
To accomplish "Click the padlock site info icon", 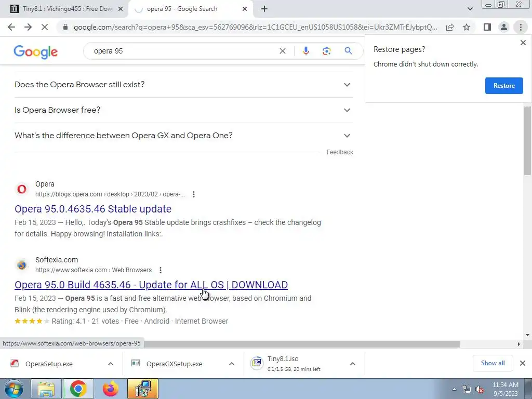I will pyautogui.click(x=65, y=27).
